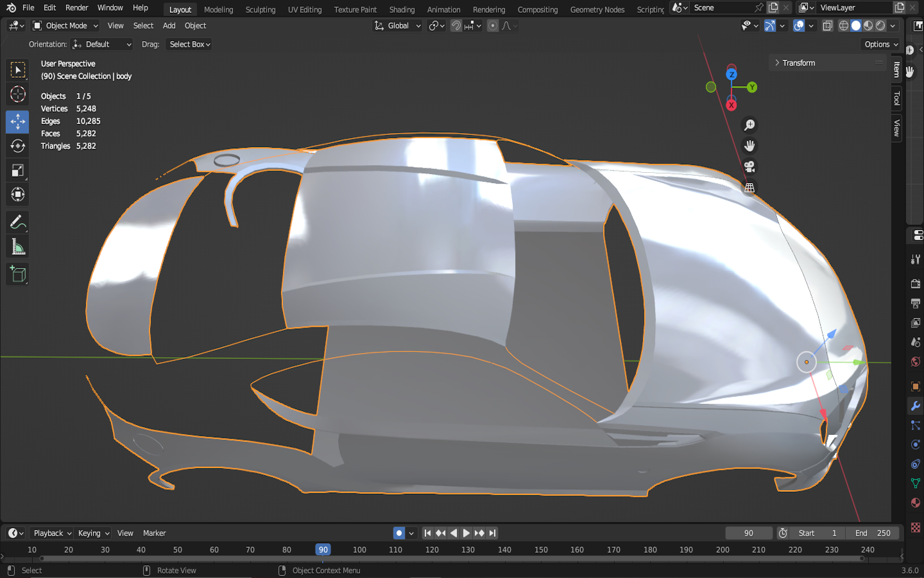Open the Playback dropdown in the timeline
Screen dimensions: 924x578
pyautogui.click(x=52, y=533)
